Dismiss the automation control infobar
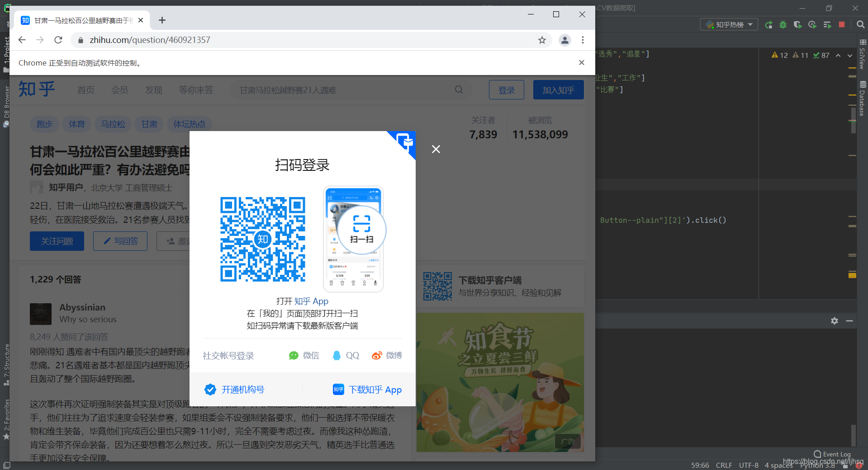 pyautogui.click(x=582, y=62)
